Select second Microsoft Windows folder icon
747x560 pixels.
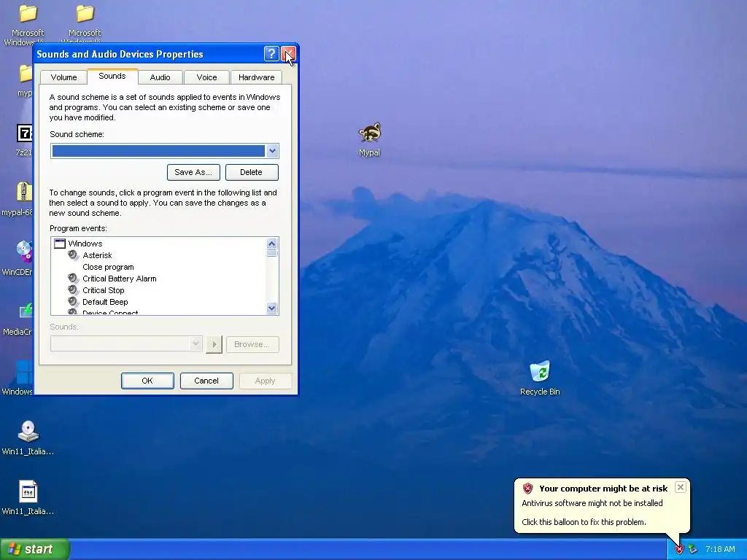click(x=85, y=13)
